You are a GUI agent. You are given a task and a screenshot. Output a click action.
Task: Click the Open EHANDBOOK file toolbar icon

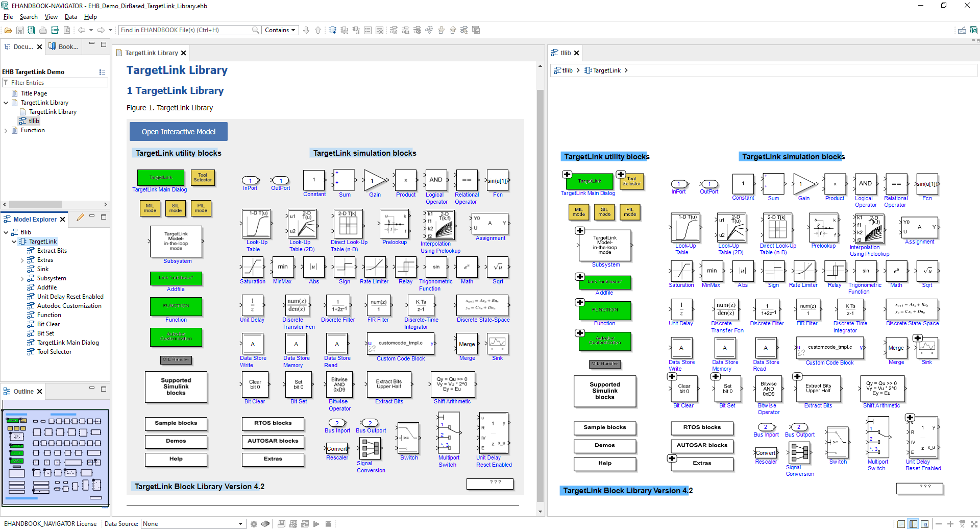click(8, 30)
